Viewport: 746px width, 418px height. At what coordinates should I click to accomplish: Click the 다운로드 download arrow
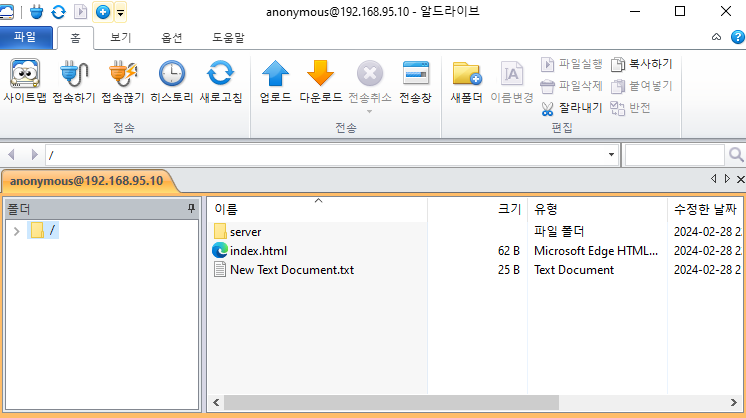(x=321, y=81)
